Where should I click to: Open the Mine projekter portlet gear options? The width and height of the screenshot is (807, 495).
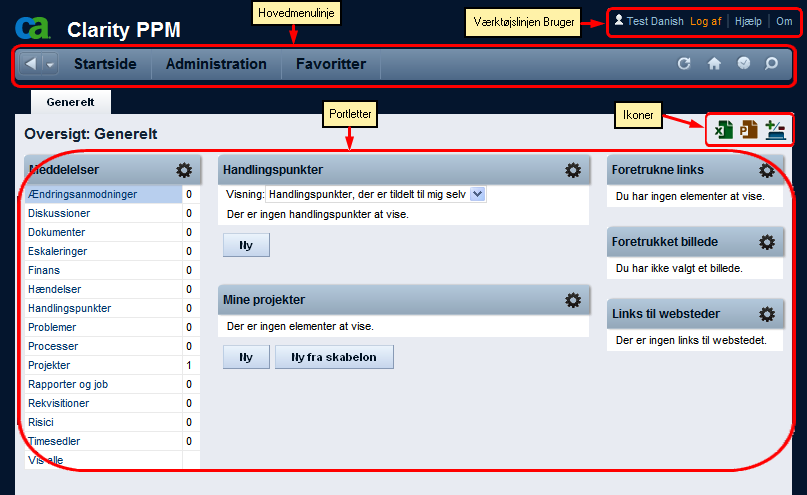tap(573, 300)
